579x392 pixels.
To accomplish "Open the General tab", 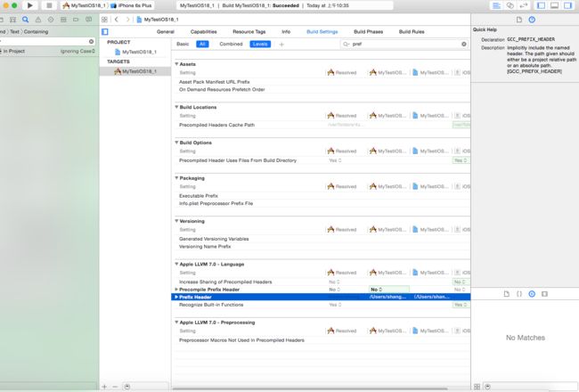I will pyautogui.click(x=166, y=32).
